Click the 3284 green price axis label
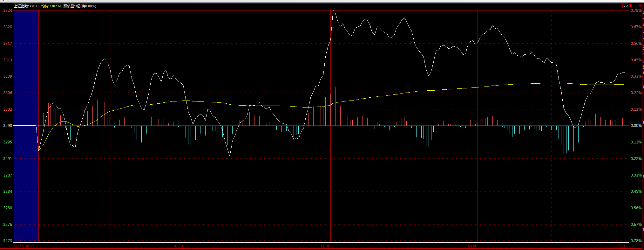Viewport: 644px width, 250px height. tap(8, 191)
